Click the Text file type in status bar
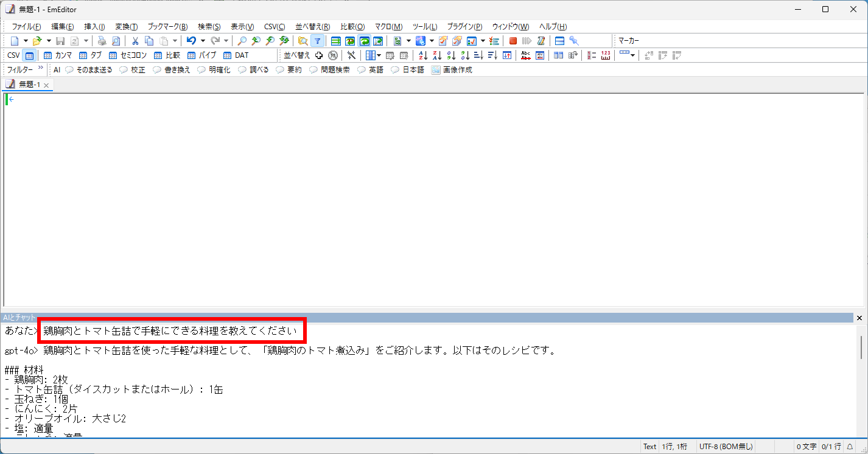 pyautogui.click(x=650, y=447)
